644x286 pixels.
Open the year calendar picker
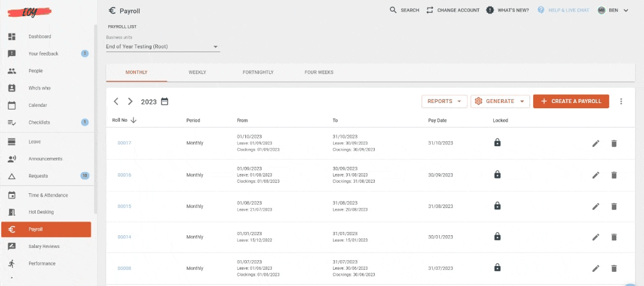click(x=165, y=102)
